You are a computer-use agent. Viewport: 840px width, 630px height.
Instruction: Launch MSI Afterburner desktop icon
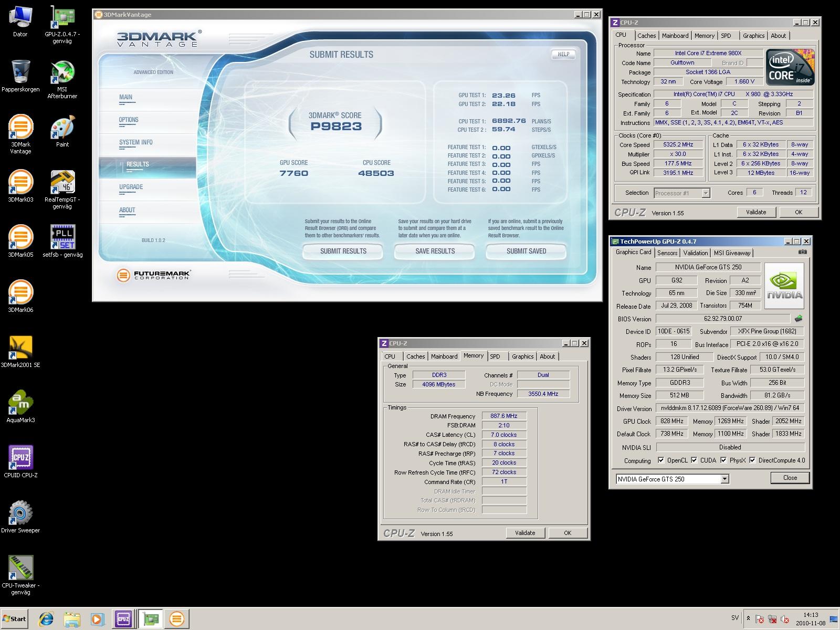62,79
